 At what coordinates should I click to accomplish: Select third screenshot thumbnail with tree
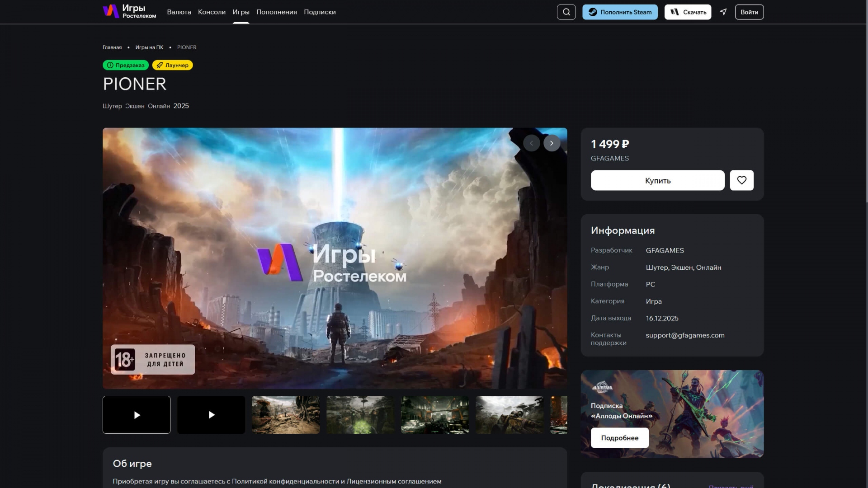286,415
